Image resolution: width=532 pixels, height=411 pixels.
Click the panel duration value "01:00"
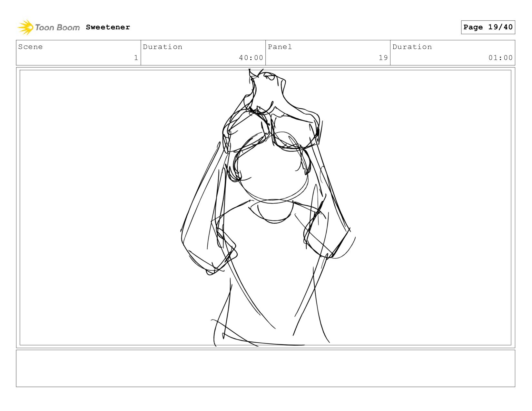tap(500, 58)
